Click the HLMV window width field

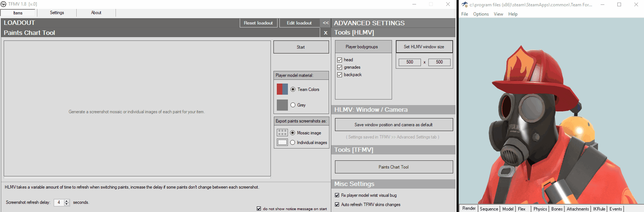point(410,62)
